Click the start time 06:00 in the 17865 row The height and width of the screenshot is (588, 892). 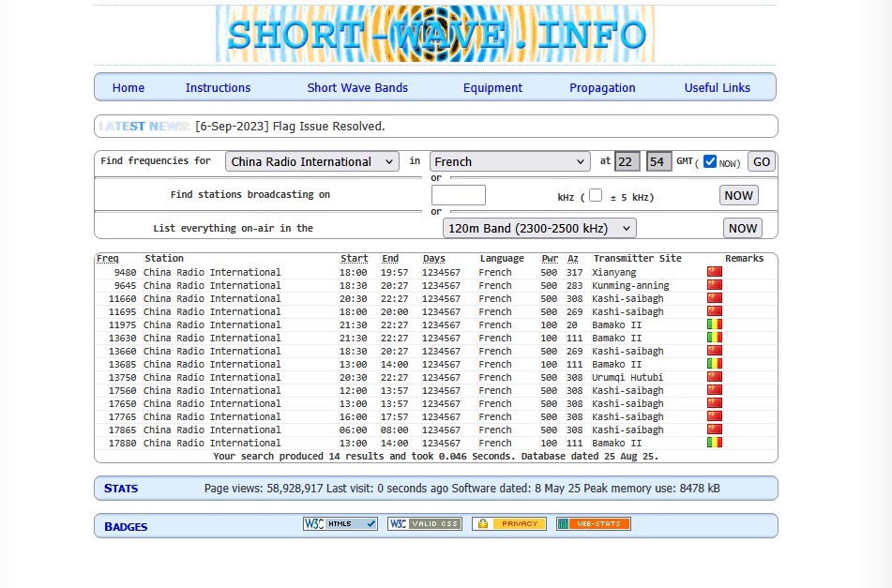(354, 430)
